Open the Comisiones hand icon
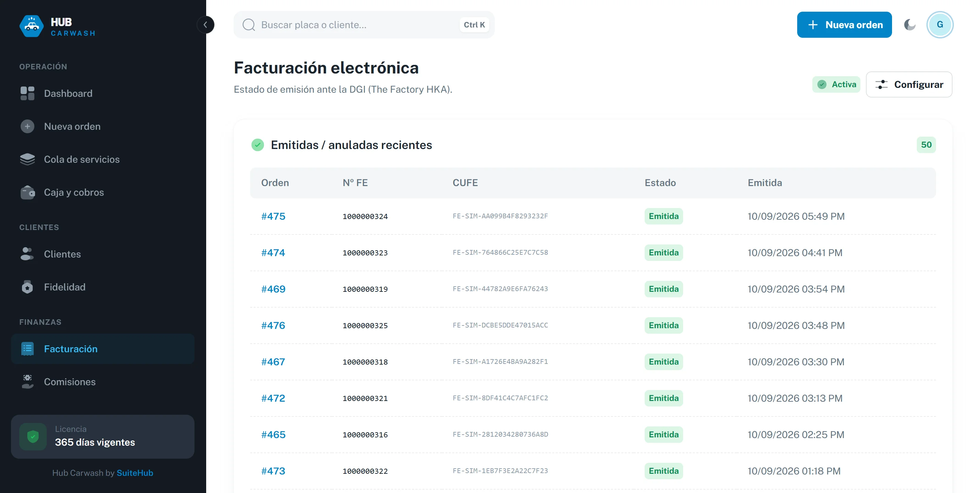 [x=27, y=382]
